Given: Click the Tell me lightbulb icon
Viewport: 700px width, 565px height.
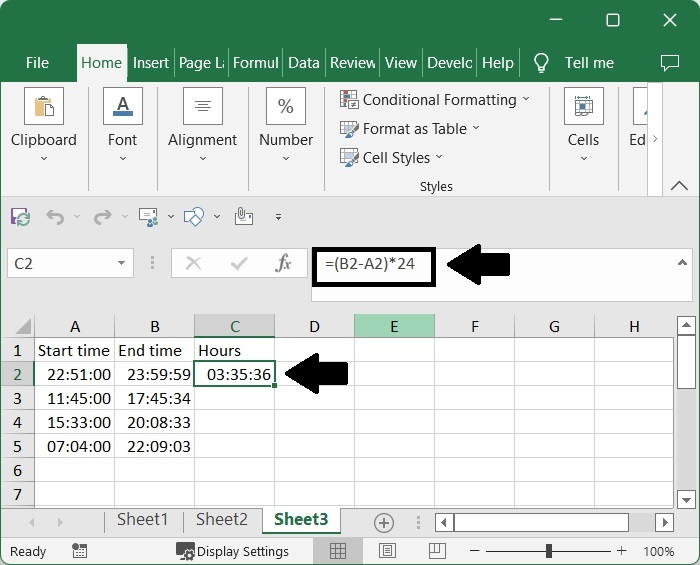Looking at the screenshot, I should [x=541, y=62].
